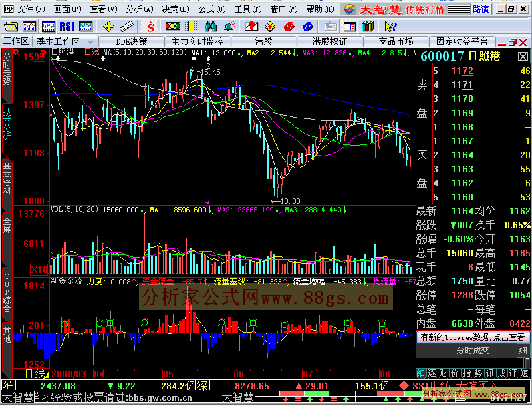The width and height of the screenshot is (532, 406).
Task: Click the yellow diamond up-arrow icon
Action: pyautogui.click(x=270, y=26)
